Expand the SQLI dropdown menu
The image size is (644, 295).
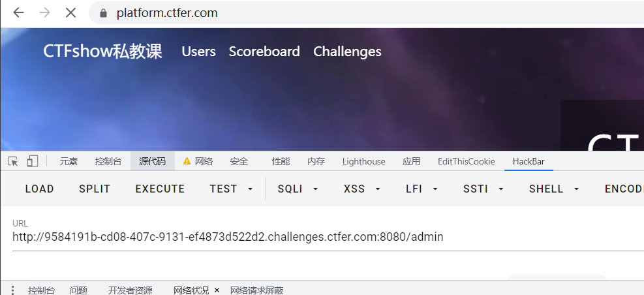(x=298, y=189)
